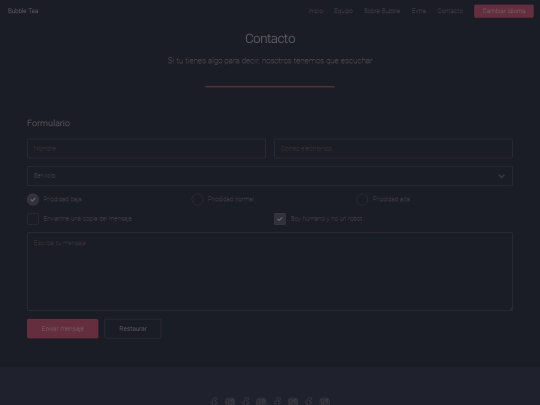540x405 pixels.
Task: Open the Servicio dropdown
Action: 270,176
